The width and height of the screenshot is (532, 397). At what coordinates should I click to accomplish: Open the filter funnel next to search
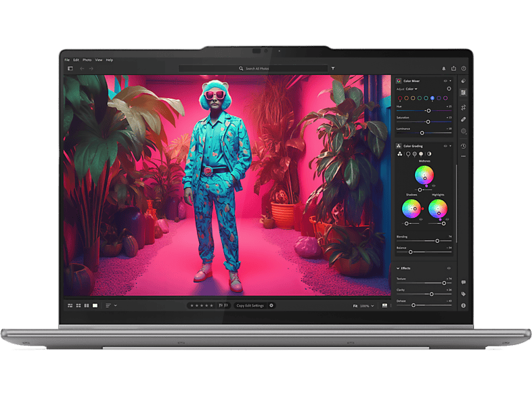(x=333, y=68)
